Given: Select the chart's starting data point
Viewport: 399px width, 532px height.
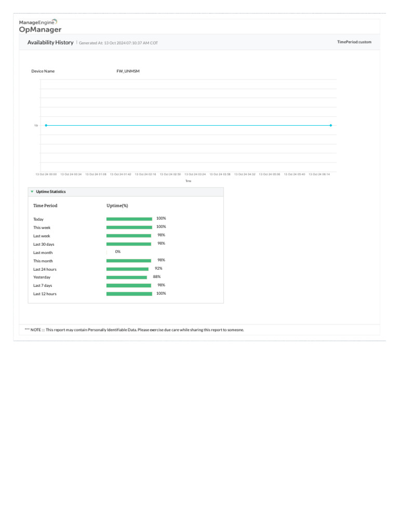Looking at the screenshot, I should 46,126.
